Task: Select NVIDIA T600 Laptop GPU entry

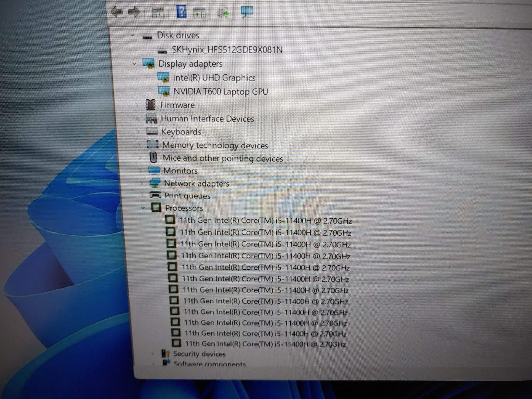Action: [221, 91]
